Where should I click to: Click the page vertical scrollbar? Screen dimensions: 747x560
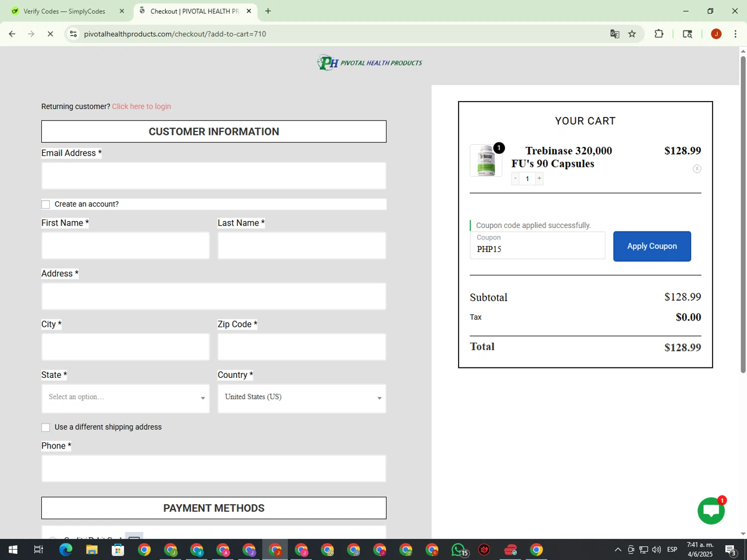click(x=743, y=214)
